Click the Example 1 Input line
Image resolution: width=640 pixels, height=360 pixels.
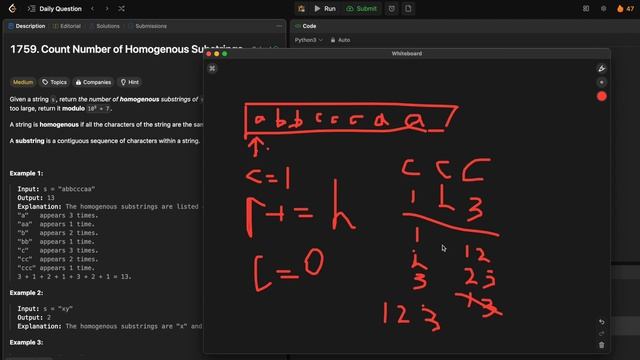[56, 189]
